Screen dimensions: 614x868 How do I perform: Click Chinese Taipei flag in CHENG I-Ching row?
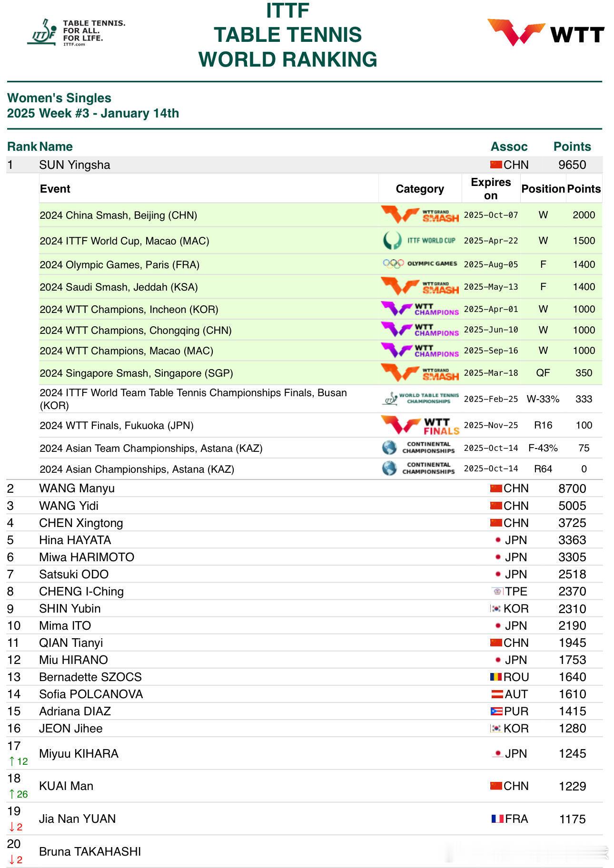pos(498,591)
